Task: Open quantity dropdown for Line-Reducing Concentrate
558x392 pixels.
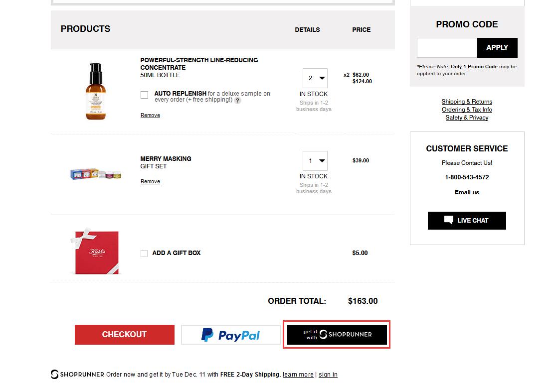Action: [315, 78]
